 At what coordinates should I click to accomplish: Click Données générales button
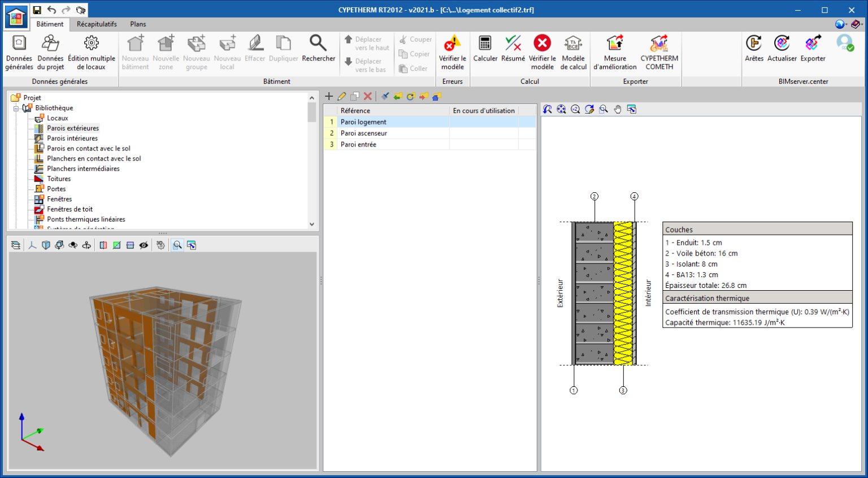click(x=19, y=52)
